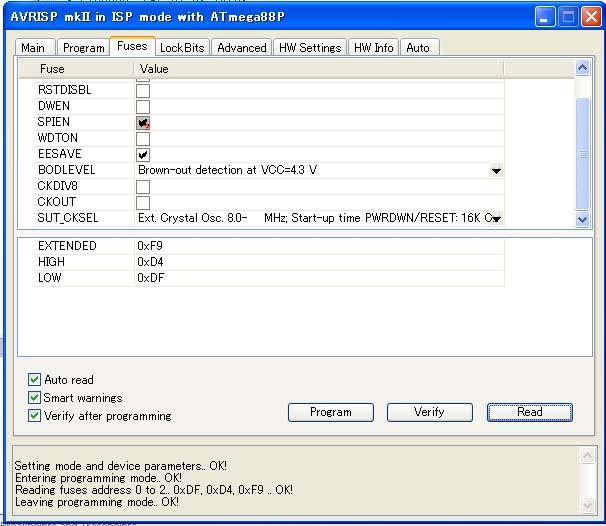Click the fuse list scroll up arrow
Image resolution: width=606 pixels, height=526 pixels.
coord(582,68)
